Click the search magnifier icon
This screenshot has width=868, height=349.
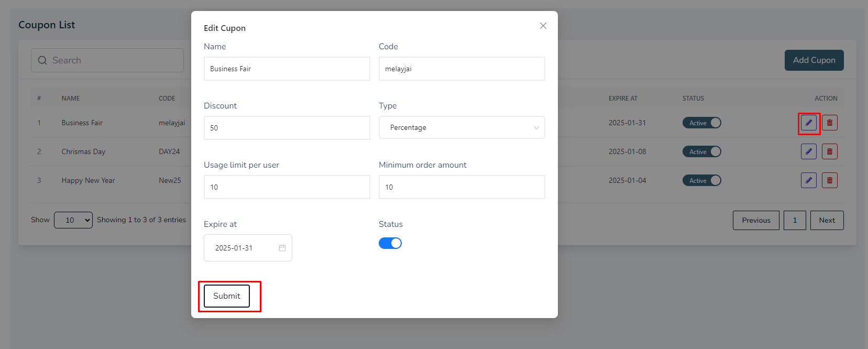click(x=42, y=60)
